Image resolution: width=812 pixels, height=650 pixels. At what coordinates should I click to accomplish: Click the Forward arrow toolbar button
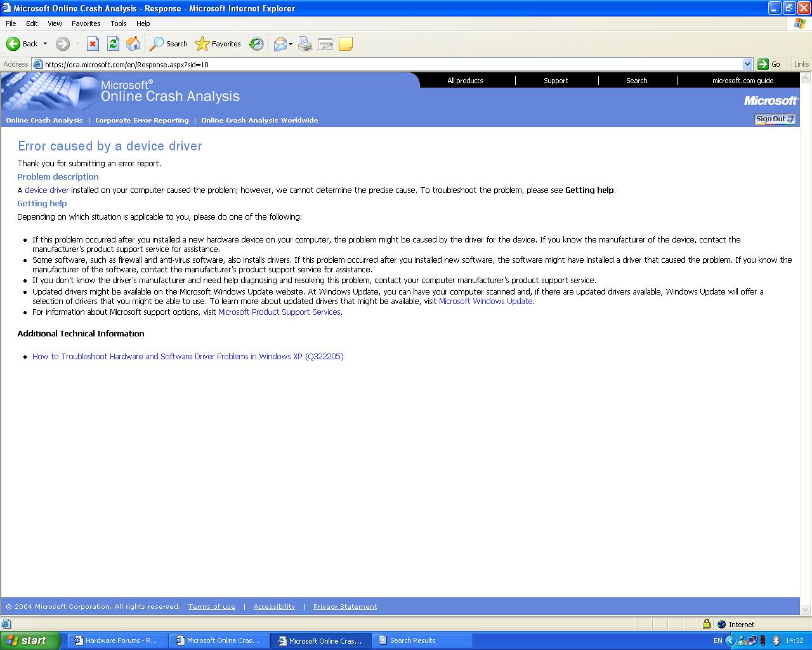[62, 44]
